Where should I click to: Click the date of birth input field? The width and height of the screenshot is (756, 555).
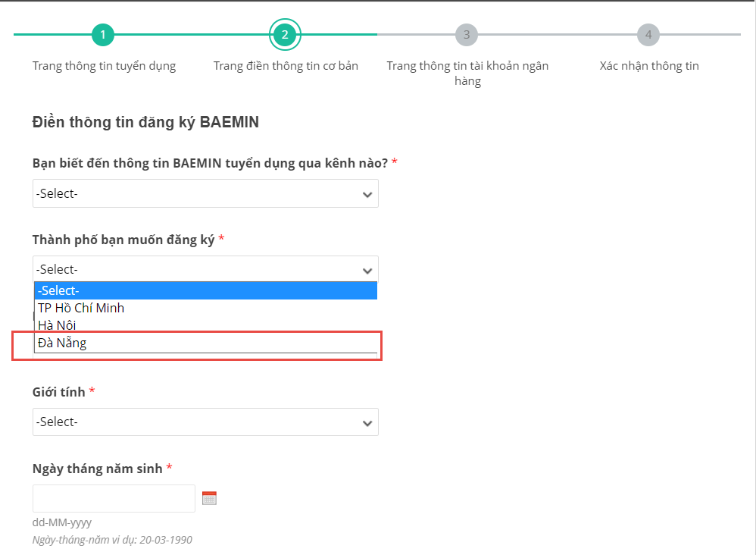coord(114,497)
